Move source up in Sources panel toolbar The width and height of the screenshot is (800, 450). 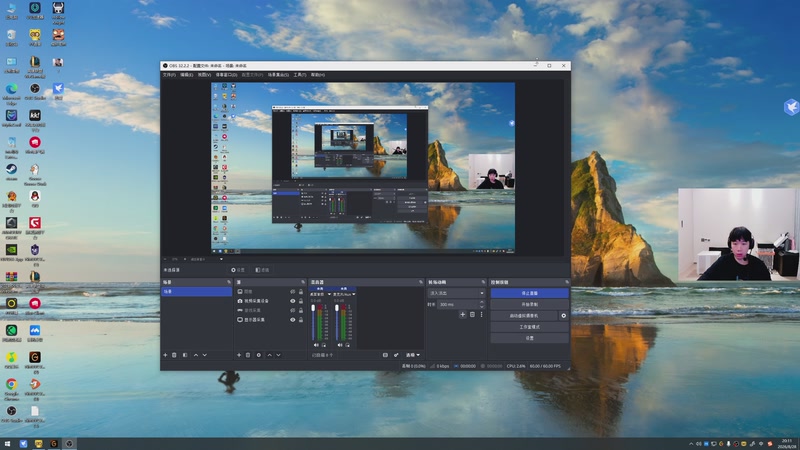click(269, 355)
